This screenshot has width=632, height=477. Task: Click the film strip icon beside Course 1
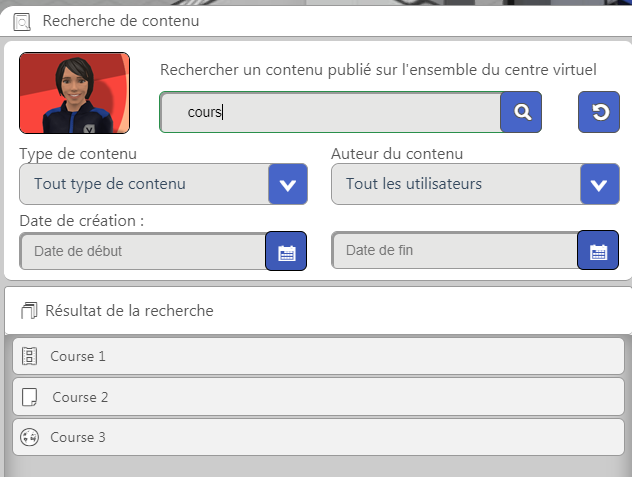29,356
